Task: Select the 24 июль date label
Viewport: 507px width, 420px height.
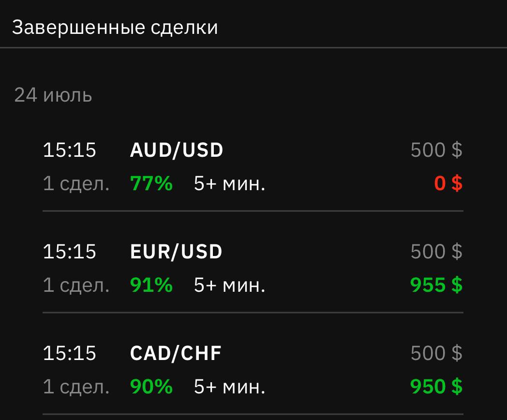Action: click(x=53, y=95)
